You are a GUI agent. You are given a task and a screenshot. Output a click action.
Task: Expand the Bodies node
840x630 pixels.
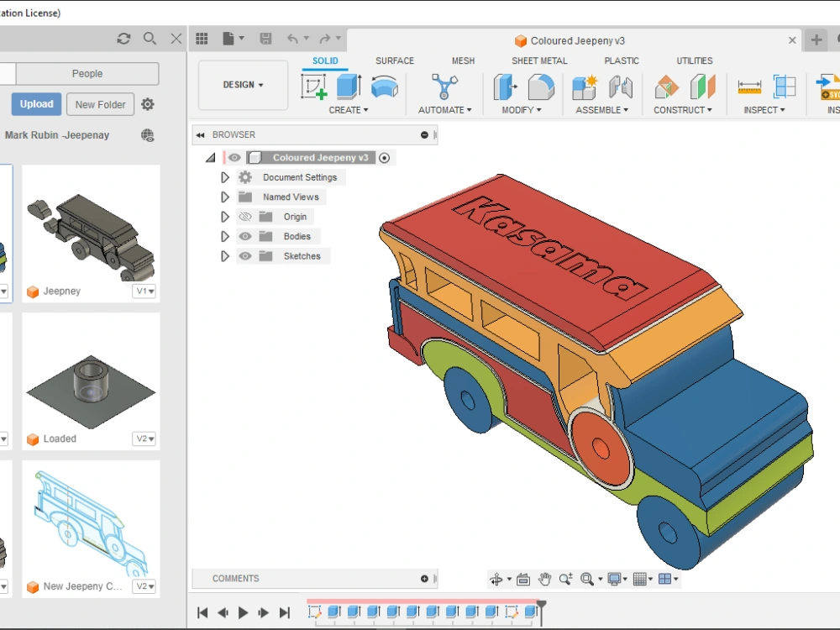(x=225, y=236)
